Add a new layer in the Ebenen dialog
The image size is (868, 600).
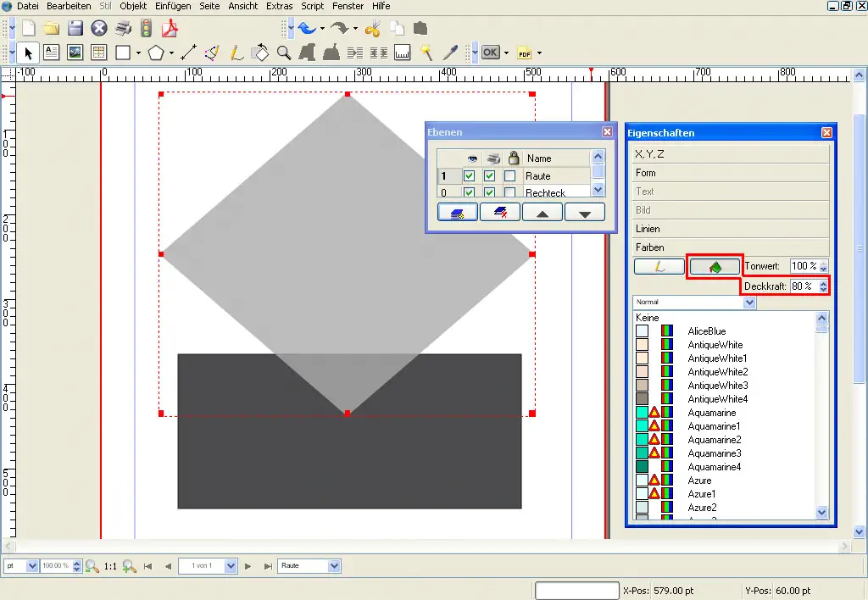[x=458, y=212]
